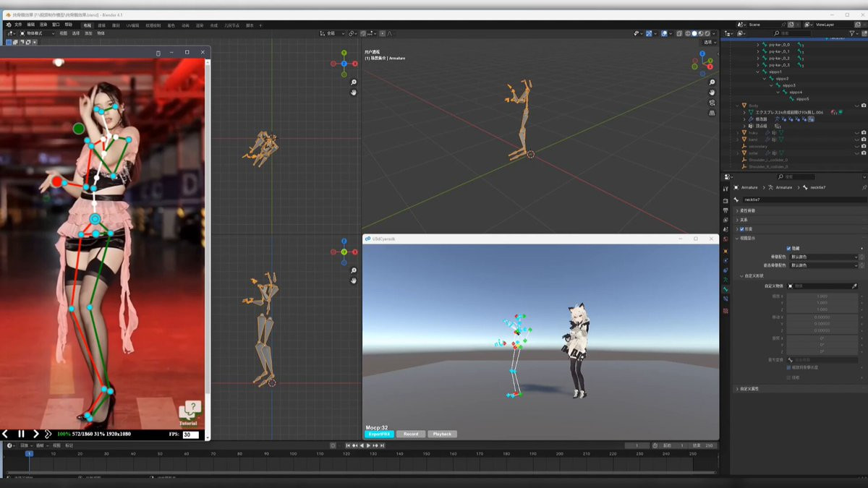This screenshot has width=868, height=488.
Task: Toggle the 线框 checkbox
Action: coord(788,377)
